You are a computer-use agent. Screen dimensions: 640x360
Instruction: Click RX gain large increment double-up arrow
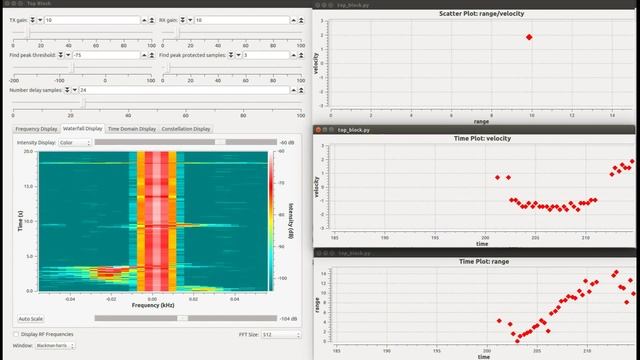(x=301, y=20)
